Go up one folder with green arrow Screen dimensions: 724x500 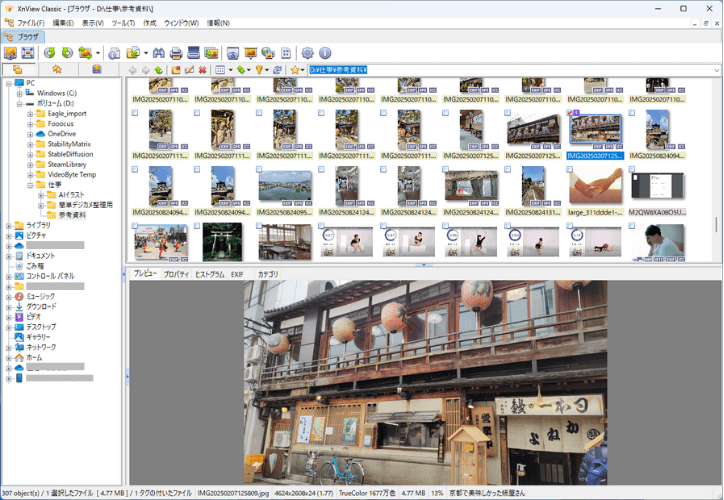(x=158, y=70)
